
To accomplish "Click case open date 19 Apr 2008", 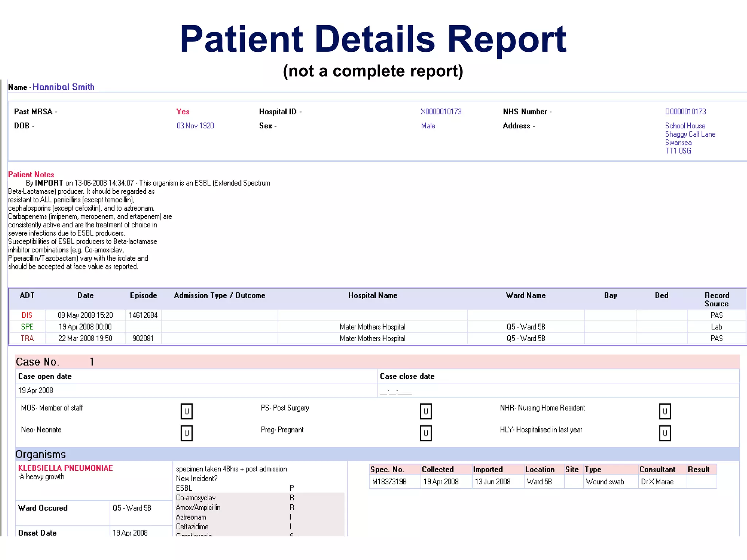I will 36,390.
